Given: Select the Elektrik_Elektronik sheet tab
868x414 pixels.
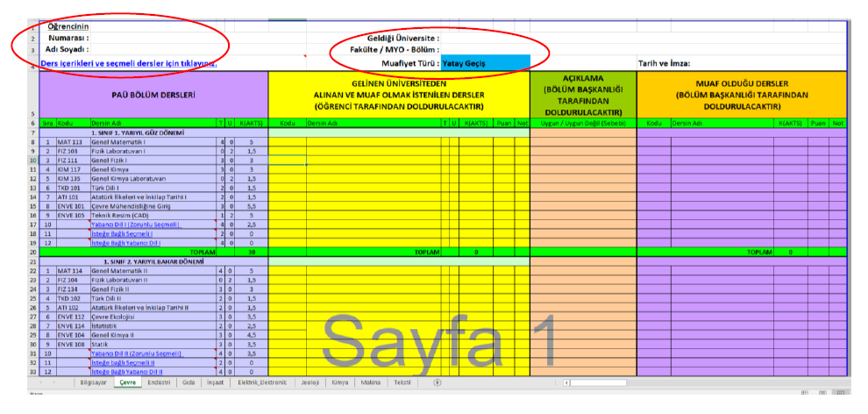Looking at the screenshot, I should [x=261, y=382].
